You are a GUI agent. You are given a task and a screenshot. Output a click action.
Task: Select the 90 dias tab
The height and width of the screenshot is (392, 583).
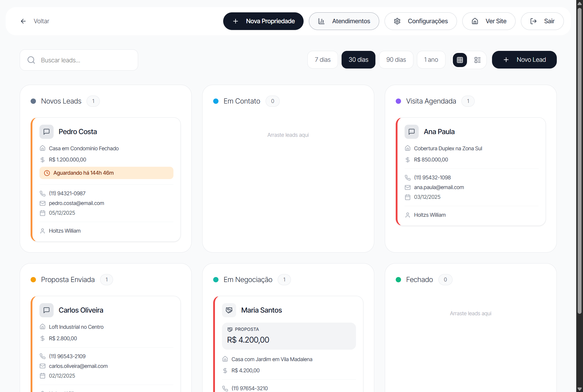click(x=396, y=60)
